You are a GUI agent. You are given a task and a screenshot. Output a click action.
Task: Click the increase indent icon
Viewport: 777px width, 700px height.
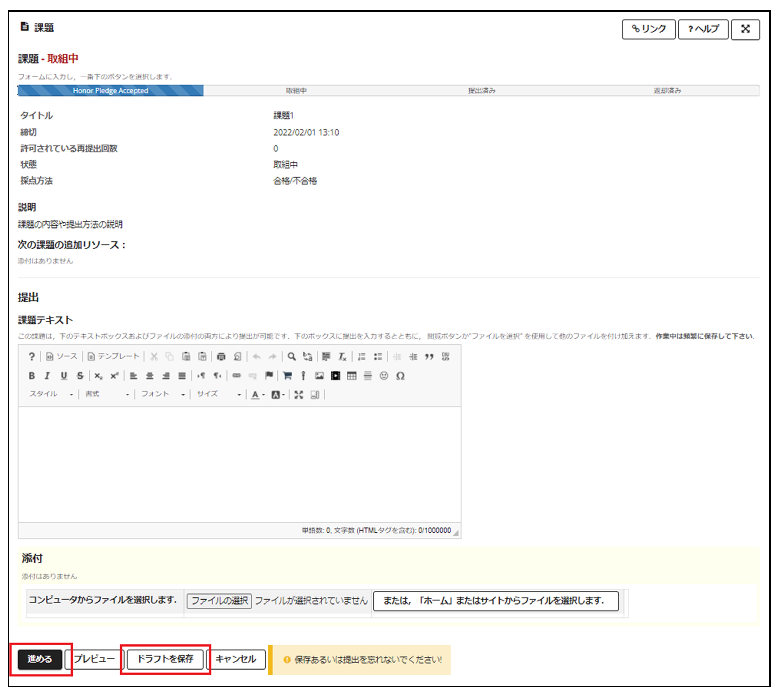click(x=413, y=357)
